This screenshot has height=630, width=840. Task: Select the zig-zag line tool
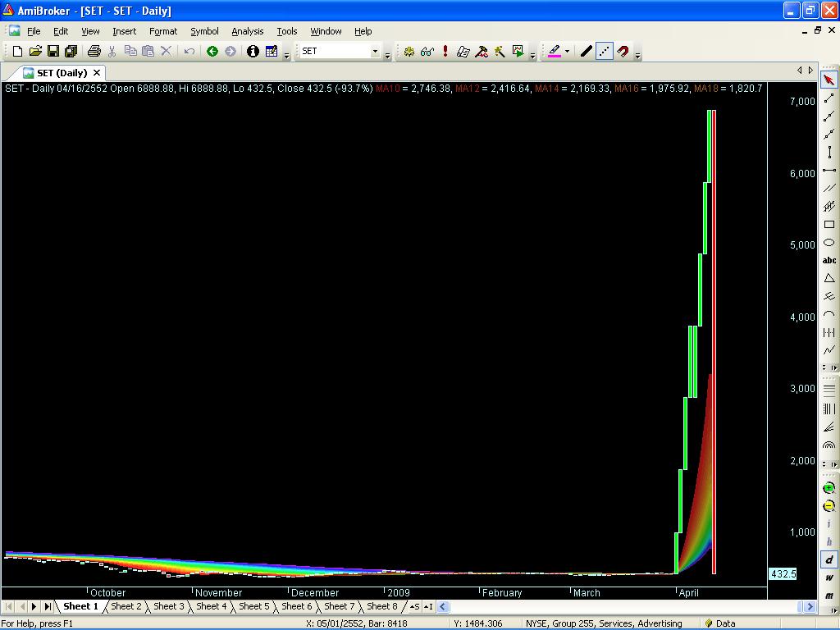coord(829,350)
